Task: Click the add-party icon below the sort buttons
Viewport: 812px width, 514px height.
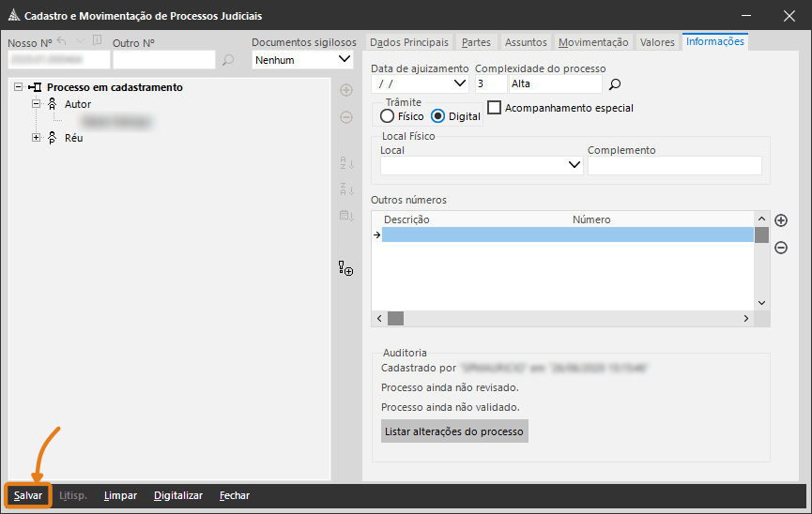Action: [345, 269]
